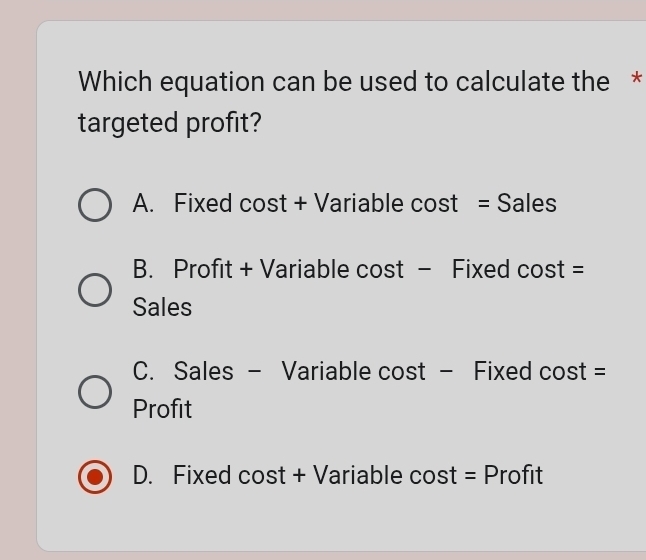
Task: Click the 'A.' letter label
Action: [x=143, y=204]
